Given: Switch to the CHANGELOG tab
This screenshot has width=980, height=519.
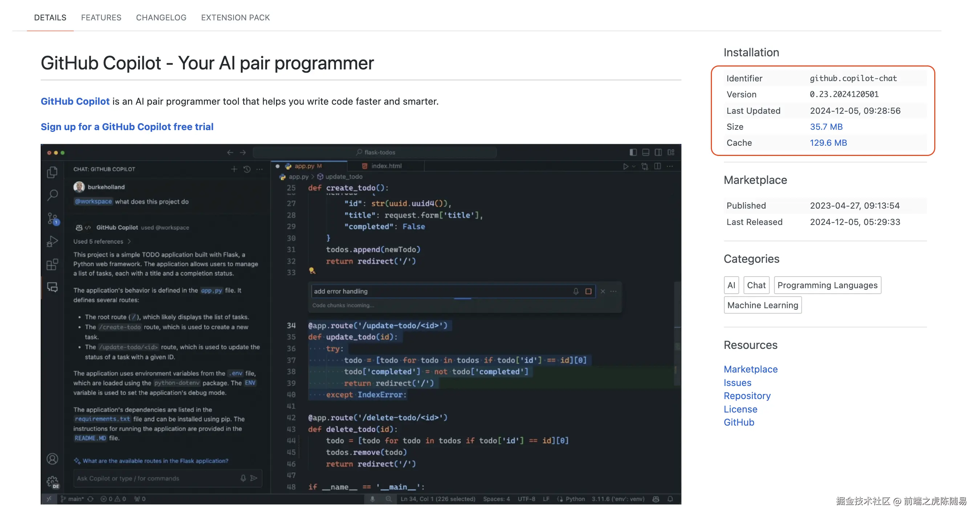Looking at the screenshot, I should (161, 17).
